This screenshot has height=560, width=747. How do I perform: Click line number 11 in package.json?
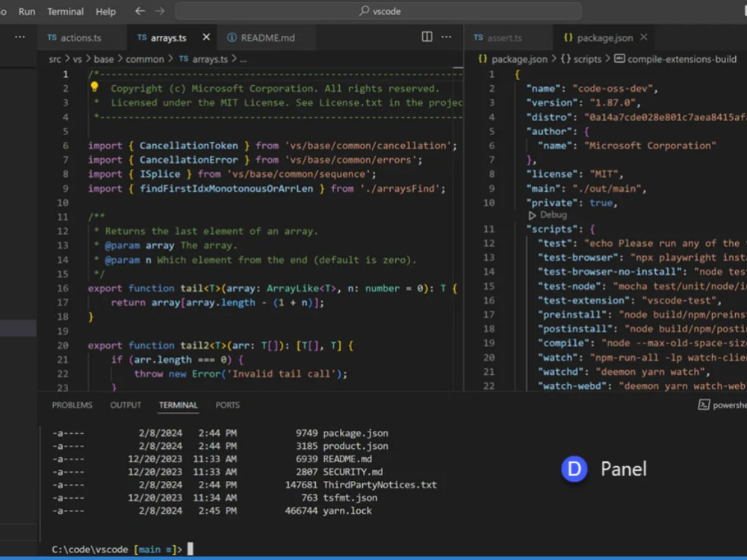(x=489, y=229)
